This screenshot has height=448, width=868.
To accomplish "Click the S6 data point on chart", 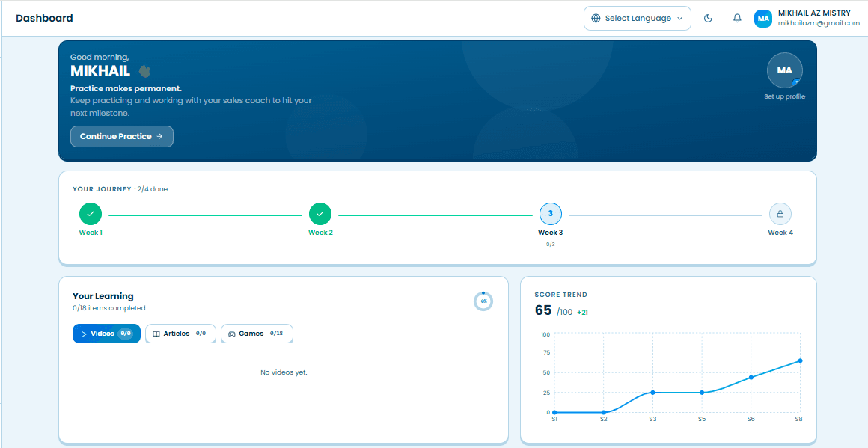I will (751, 377).
